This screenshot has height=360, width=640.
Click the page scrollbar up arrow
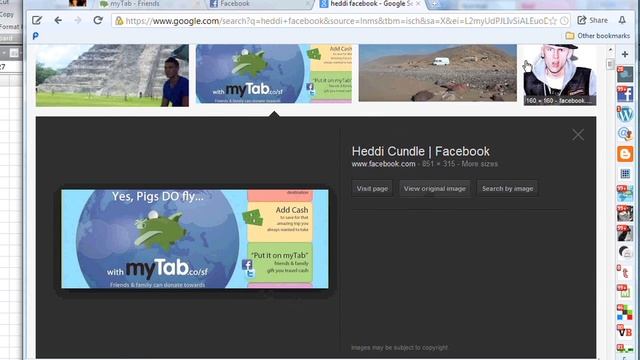[610, 50]
